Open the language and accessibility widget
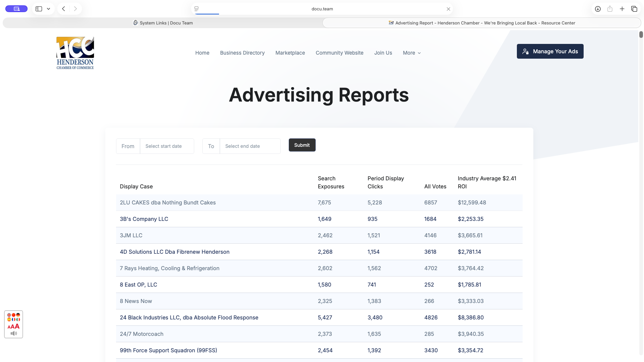 13,324
